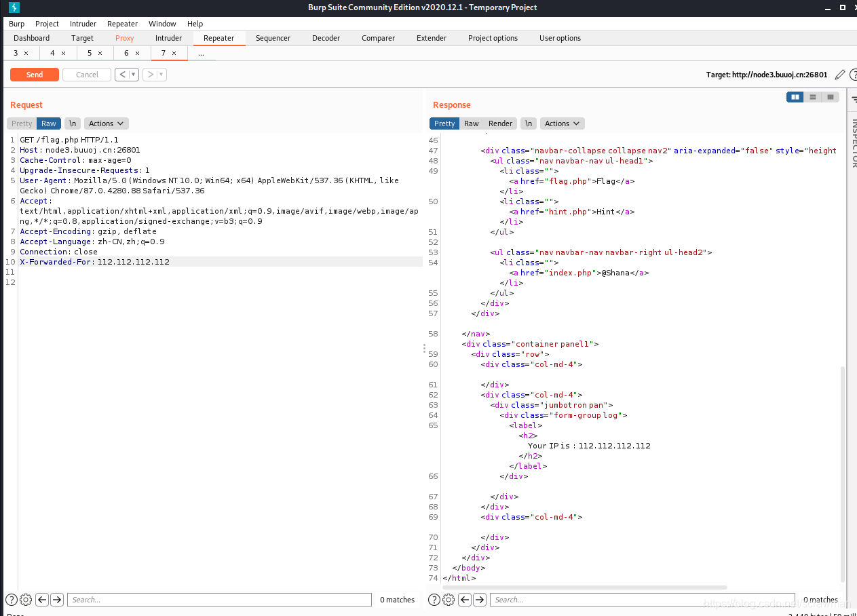Toggle Raw view in Response panel
The height and width of the screenshot is (616, 857).
(x=472, y=123)
